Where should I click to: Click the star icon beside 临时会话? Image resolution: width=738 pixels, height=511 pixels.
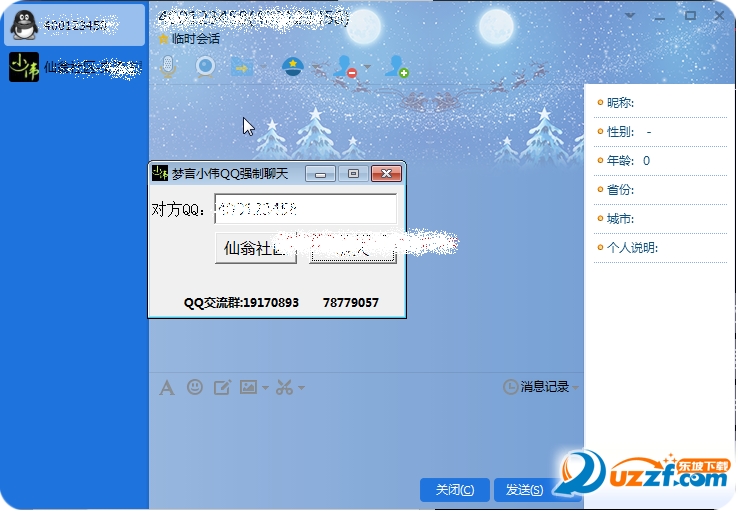[x=163, y=39]
